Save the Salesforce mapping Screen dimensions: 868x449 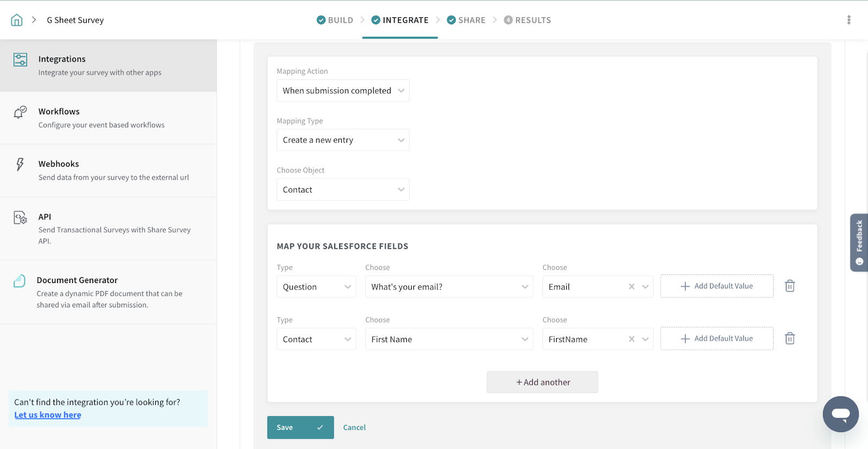[x=300, y=427]
